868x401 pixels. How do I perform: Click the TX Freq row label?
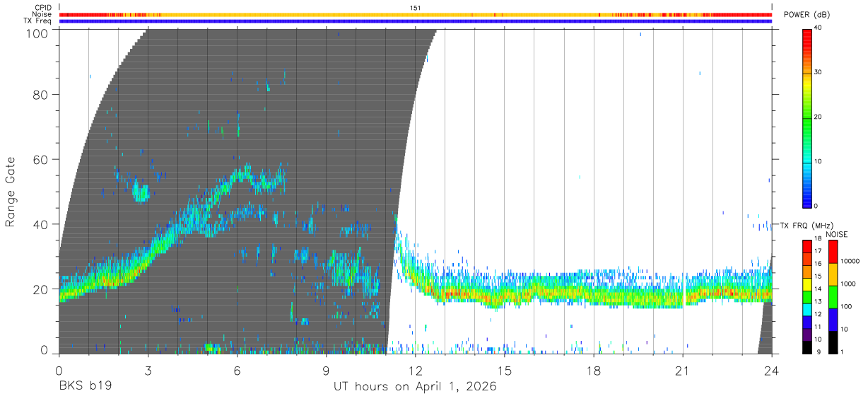coord(37,21)
